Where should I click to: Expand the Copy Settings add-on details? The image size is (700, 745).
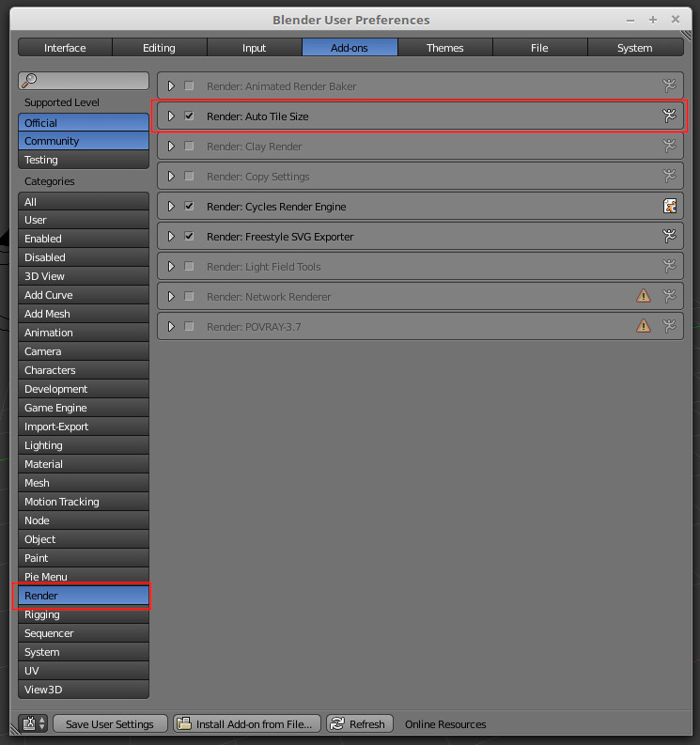coord(171,177)
